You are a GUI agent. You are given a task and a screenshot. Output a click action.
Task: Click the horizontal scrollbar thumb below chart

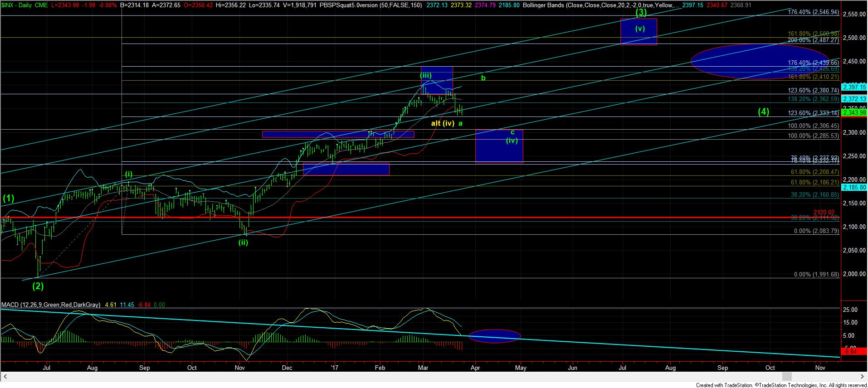pos(787,377)
